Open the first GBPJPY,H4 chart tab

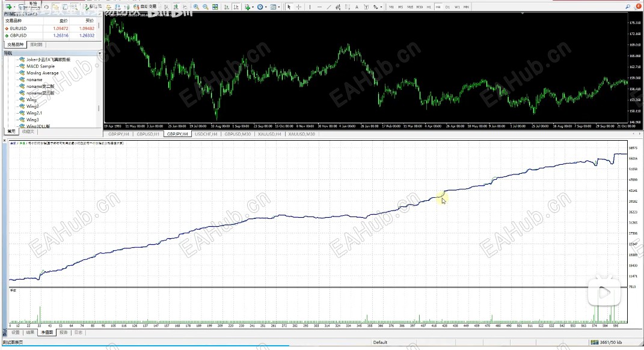click(118, 134)
